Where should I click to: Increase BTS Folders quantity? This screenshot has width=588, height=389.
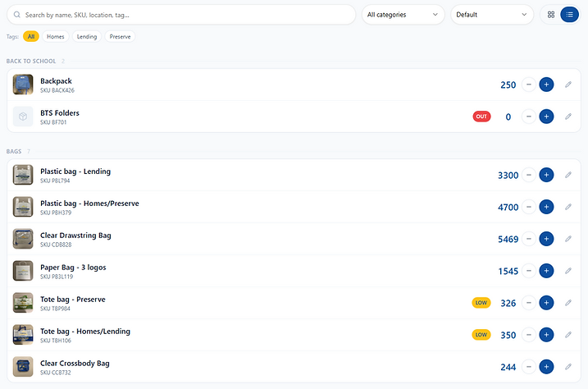click(x=546, y=117)
